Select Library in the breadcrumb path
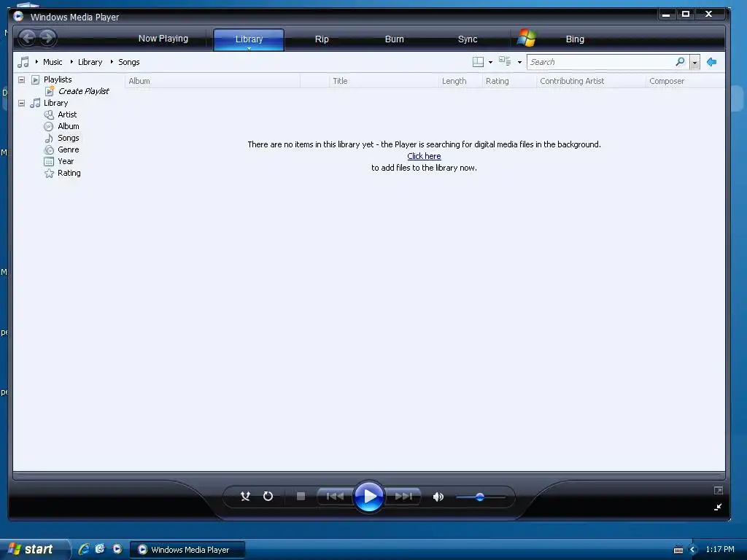747x560 pixels. point(90,62)
